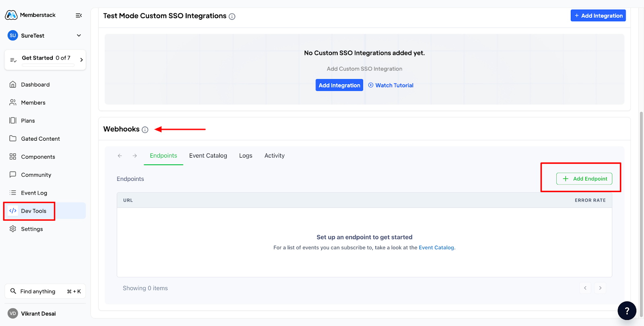Click the Members people icon
The image size is (644, 326).
point(13,103)
